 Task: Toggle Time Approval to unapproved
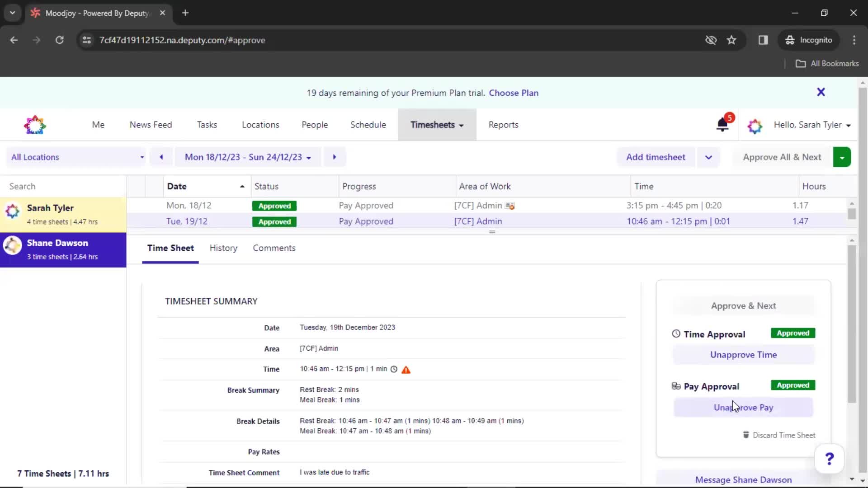click(743, 354)
